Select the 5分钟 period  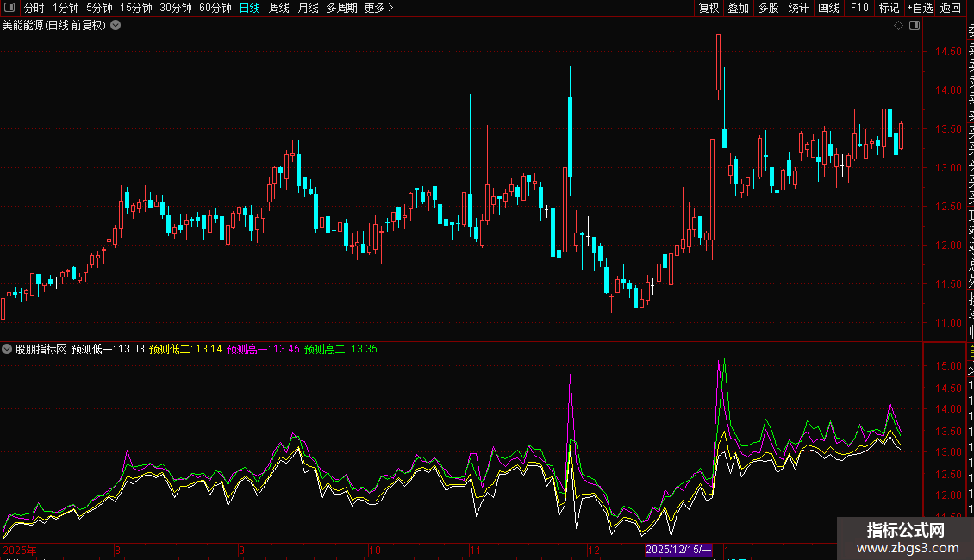99,8
